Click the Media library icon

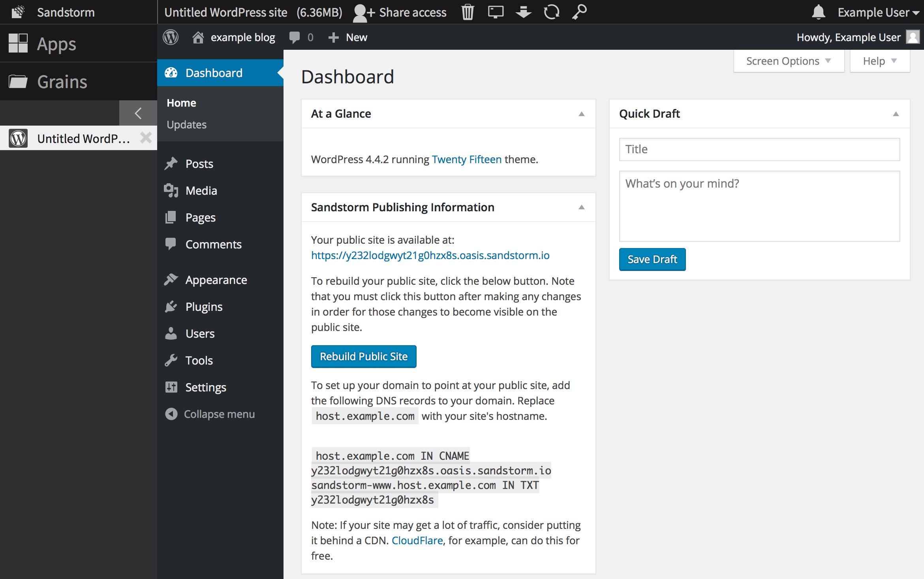[x=171, y=190]
